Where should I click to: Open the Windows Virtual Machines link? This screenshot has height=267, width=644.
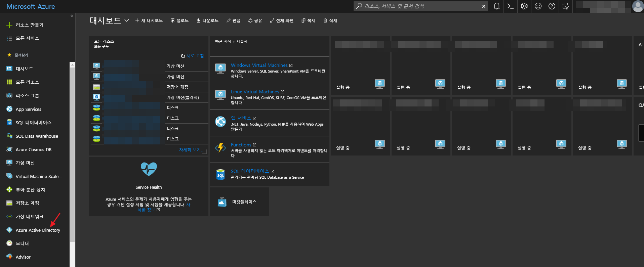tap(259, 65)
